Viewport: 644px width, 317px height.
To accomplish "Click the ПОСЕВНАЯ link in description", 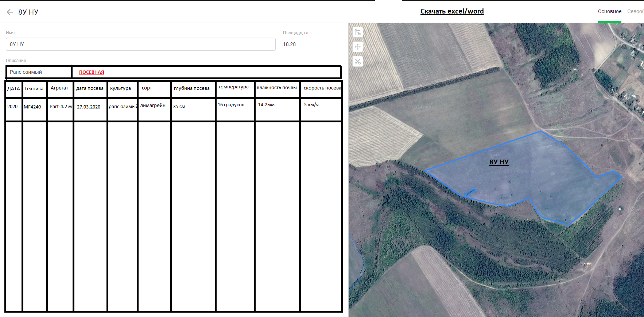I will point(92,72).
